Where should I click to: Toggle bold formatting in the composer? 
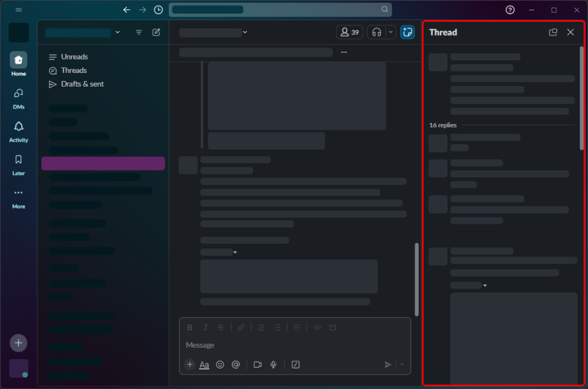coord(189,327)
